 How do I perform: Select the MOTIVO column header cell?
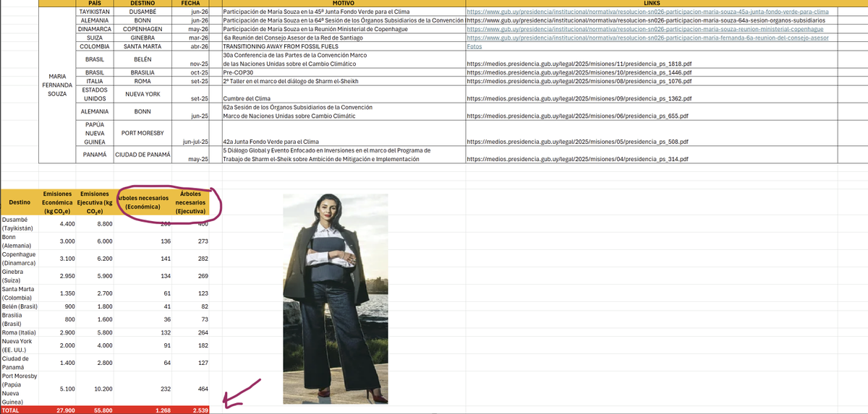point(344,4)
